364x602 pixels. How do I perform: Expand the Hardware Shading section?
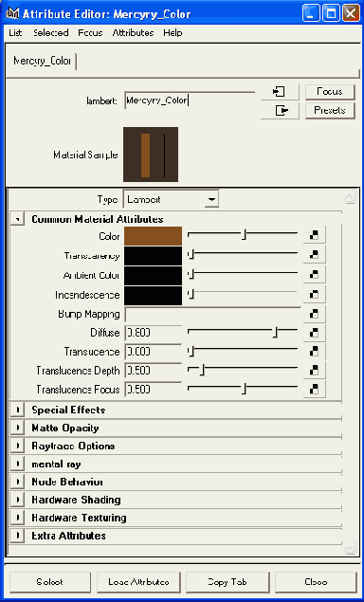pos(17,500)
